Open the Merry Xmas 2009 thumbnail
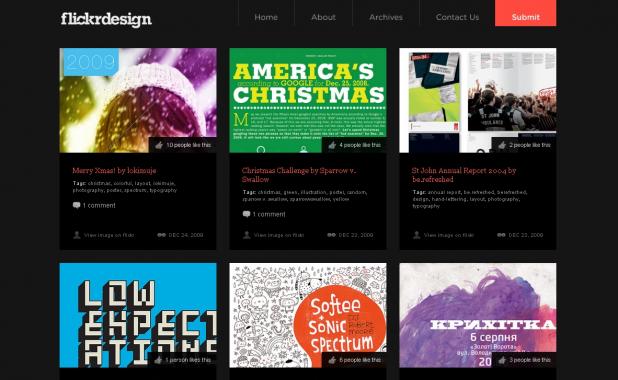 tap(138, 100)
